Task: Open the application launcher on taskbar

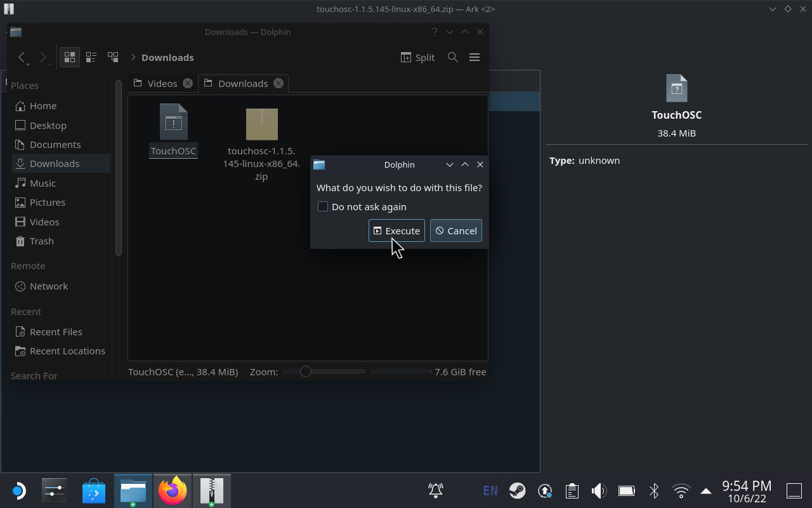Action: point(18,491)
